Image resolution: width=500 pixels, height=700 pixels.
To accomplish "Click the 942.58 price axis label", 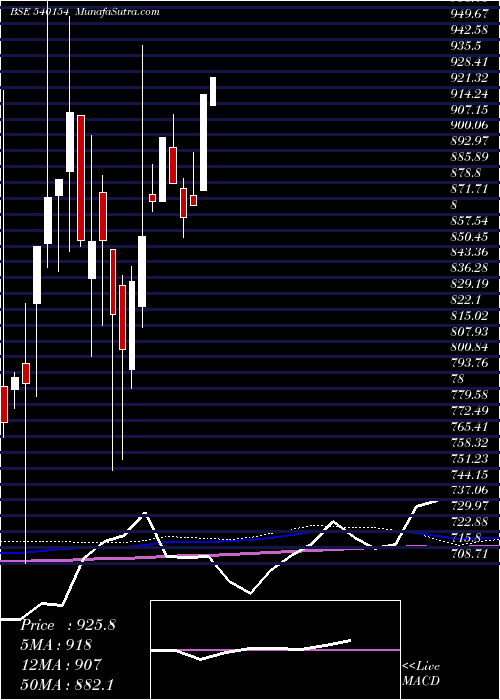I will click(x=469, y=30).
